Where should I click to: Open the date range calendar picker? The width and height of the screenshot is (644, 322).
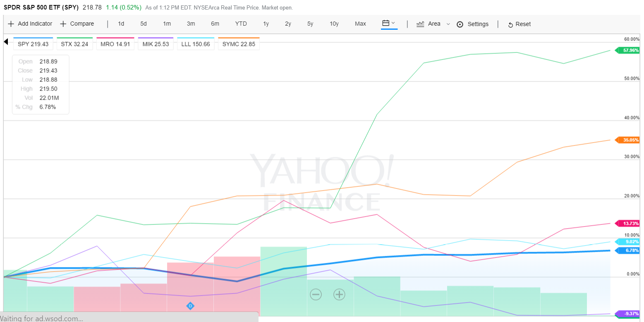click(389, 24)
